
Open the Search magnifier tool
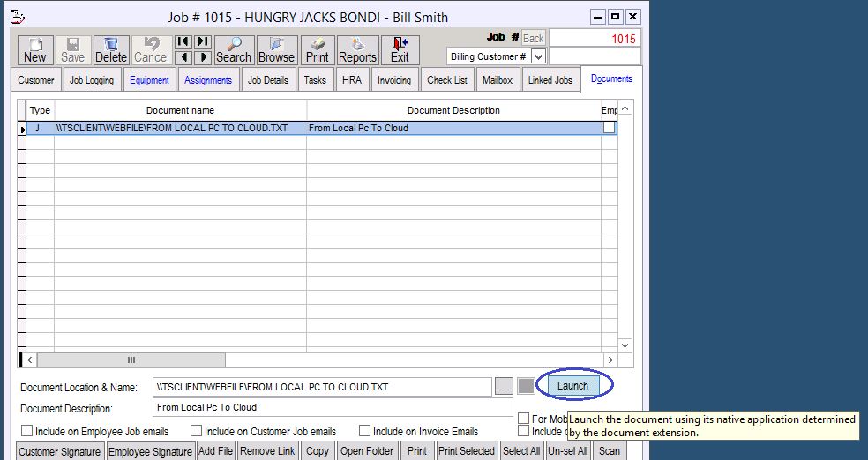(234, 50)
